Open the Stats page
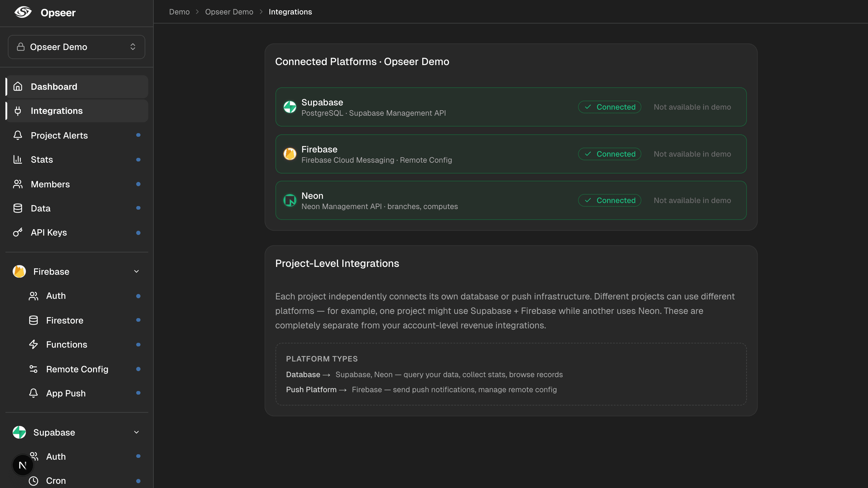This screenshot has height=488, width=868. (x=77, y=160)
